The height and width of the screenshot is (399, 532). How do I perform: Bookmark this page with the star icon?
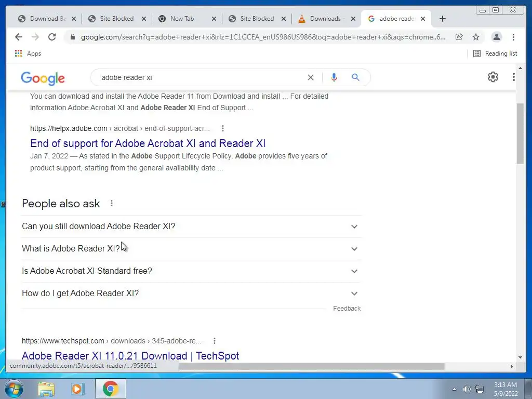click(476, 37)
